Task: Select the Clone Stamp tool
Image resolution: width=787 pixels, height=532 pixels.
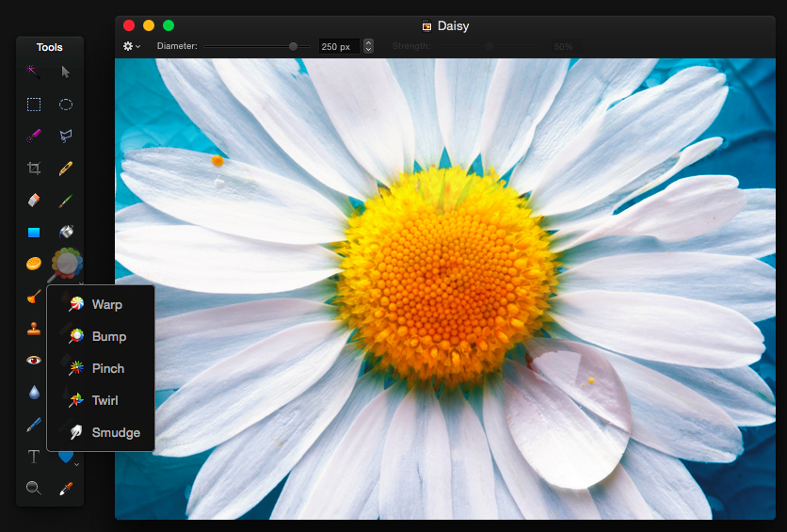Action: tap(33, 329)
